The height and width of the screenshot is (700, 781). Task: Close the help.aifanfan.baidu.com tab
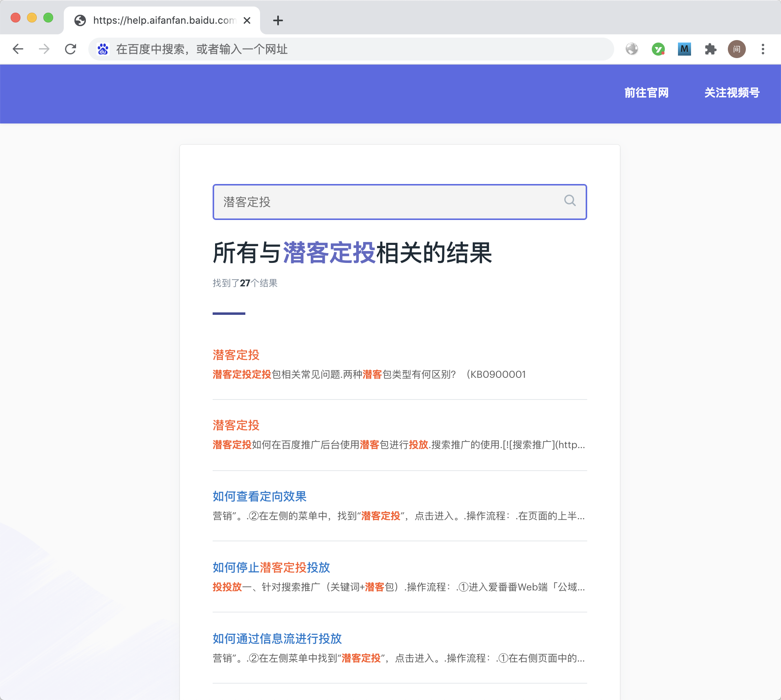[x=247, y=20]
